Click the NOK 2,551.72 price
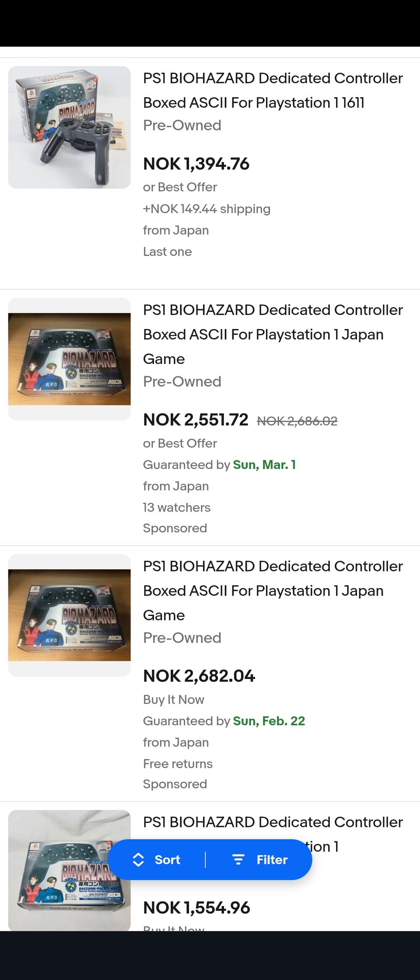This screenshot has height=980, width=420. coord(196,420)
